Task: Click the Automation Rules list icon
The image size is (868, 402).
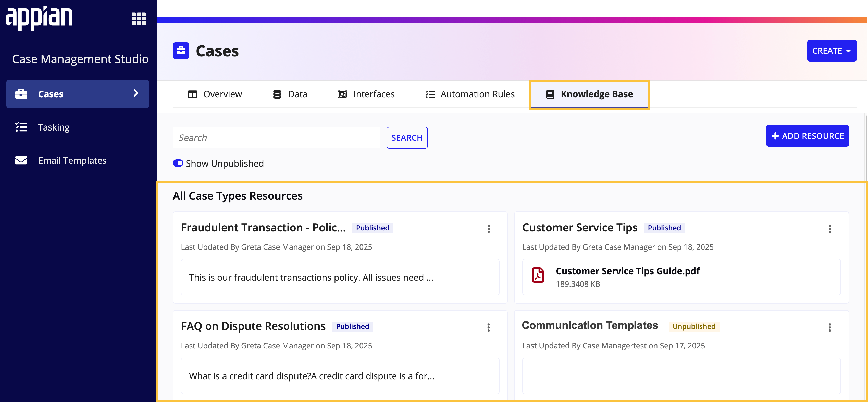Action: click(x=430, y=94)
